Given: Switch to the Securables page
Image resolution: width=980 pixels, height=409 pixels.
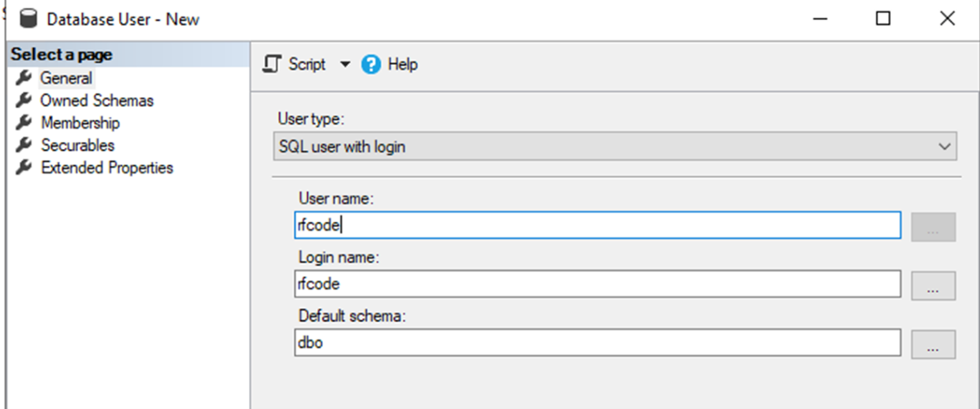Looking at the screenshot, I should tap(77, 146).
